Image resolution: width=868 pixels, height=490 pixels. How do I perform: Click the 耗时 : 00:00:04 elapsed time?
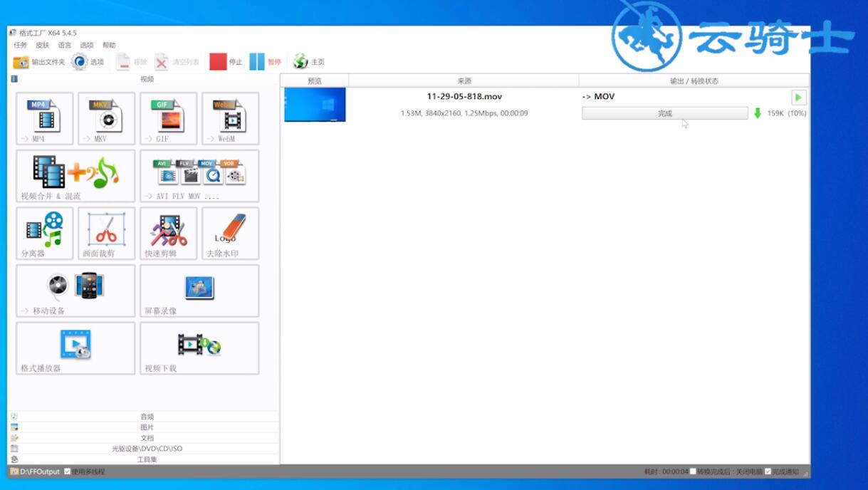[666, 471]
